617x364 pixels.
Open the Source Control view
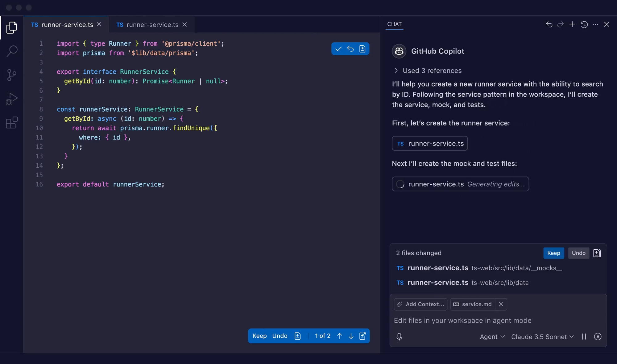(x=11, y=75)
